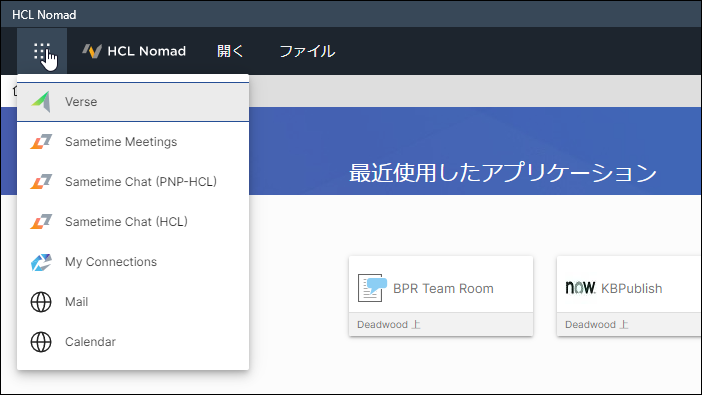Click the Sametime Chat (HCL) icon
The width and height of the screenshot is (702, 395).
pyautogui.click(x=41, y=222)
